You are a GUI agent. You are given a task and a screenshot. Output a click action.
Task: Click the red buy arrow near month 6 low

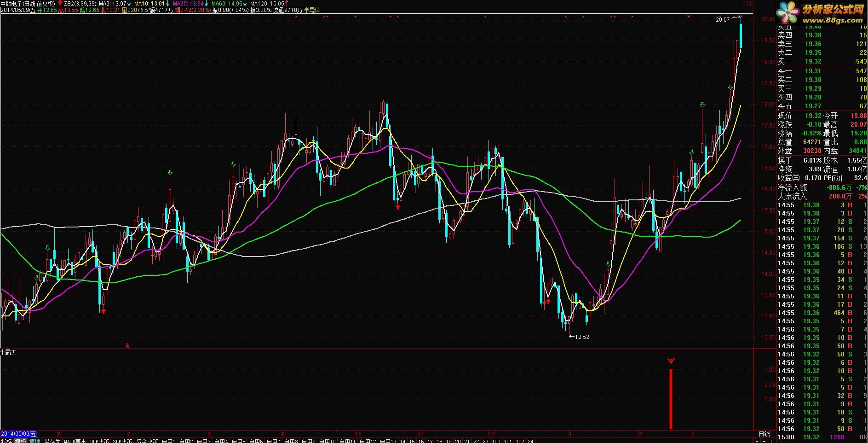(103, 311)
